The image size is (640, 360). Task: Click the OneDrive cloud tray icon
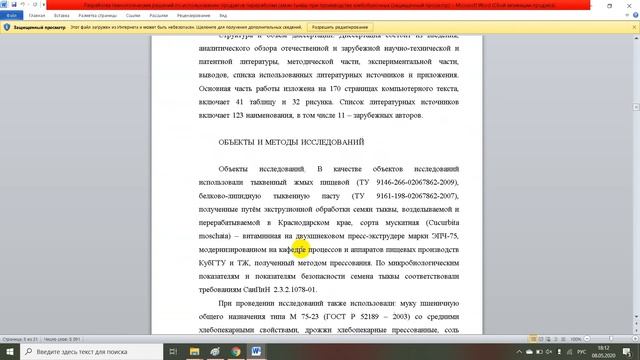coord(529,351)
